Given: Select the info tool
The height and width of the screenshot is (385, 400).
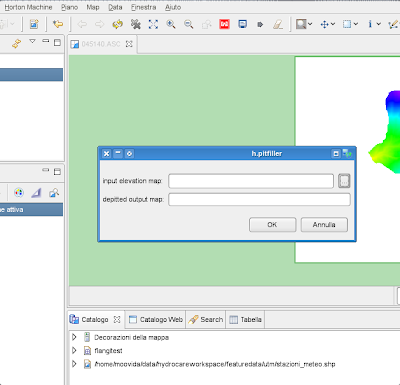Looking at the screenshot, I should coord(370,24).
